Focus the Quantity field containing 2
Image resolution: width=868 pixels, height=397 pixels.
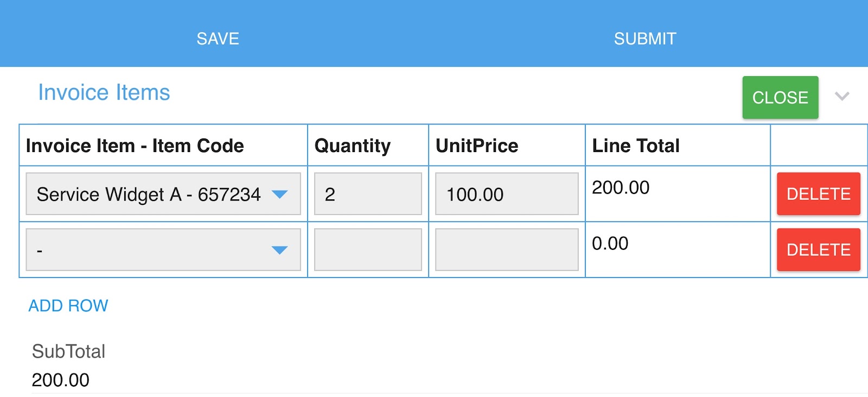tap(368, 194)
